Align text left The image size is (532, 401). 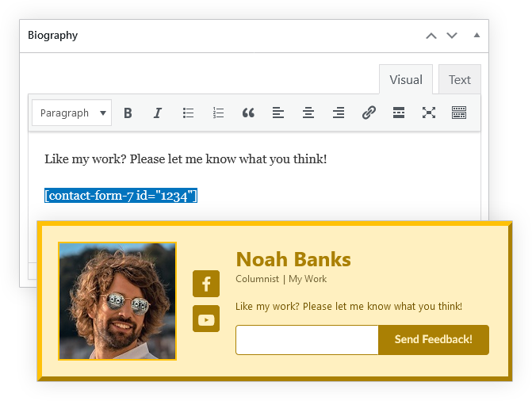click(278, 113)
